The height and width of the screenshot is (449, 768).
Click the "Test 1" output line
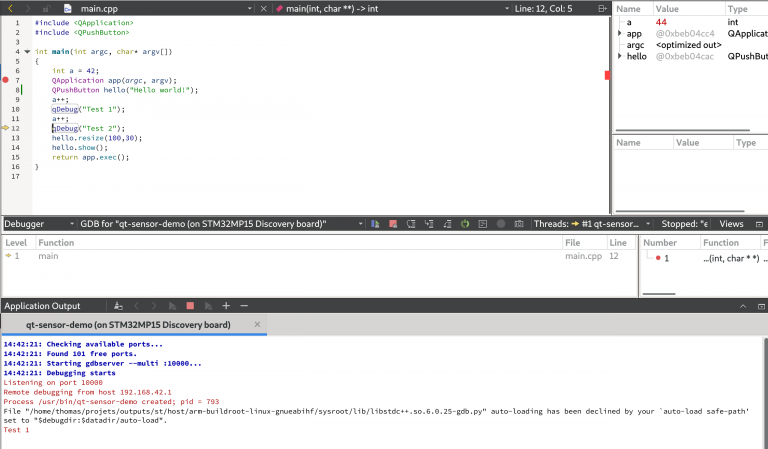[16, 429]
